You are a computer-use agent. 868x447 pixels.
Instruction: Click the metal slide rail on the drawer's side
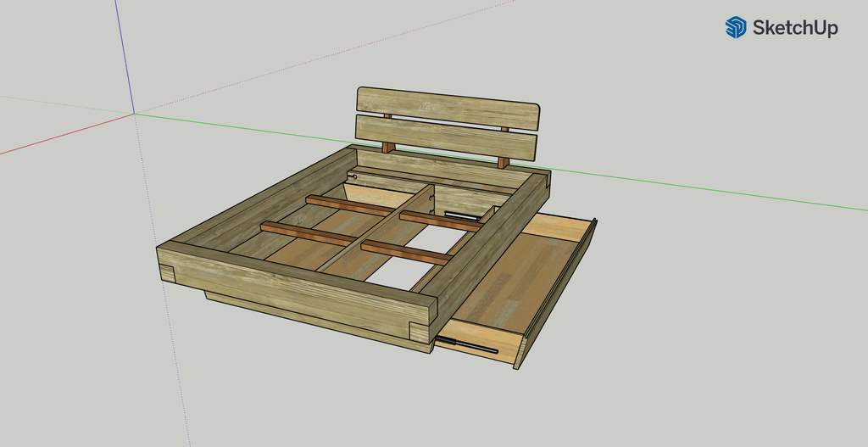tap(467, 345)
